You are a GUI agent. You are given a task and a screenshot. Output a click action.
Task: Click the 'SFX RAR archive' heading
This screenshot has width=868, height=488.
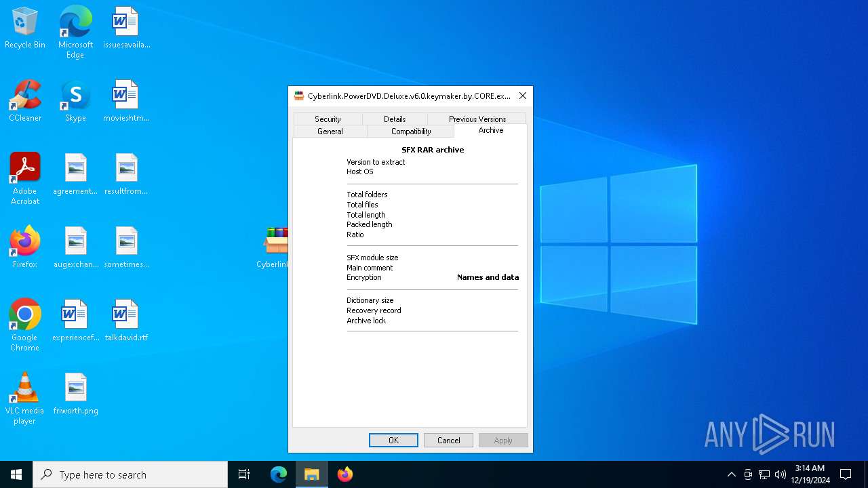[x=433, y=150]
